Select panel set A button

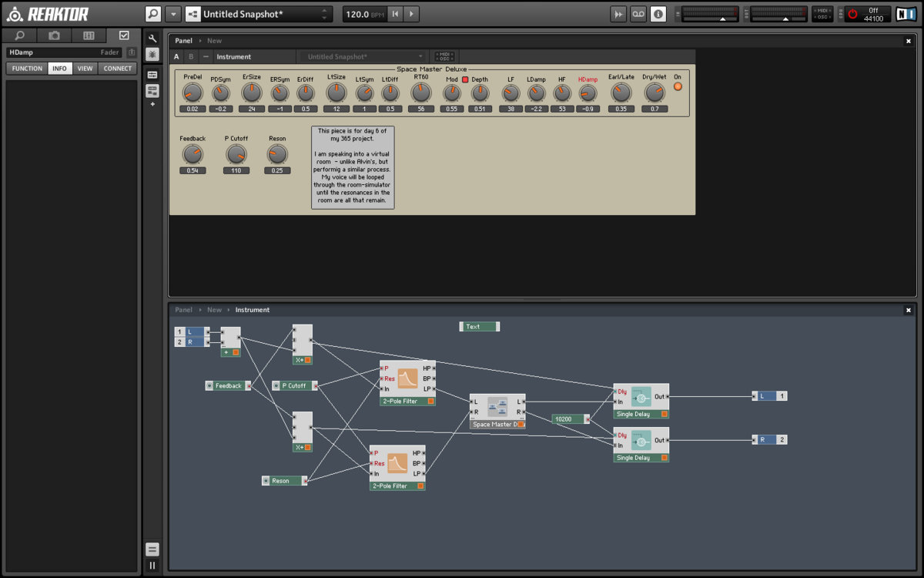point(176,56)
